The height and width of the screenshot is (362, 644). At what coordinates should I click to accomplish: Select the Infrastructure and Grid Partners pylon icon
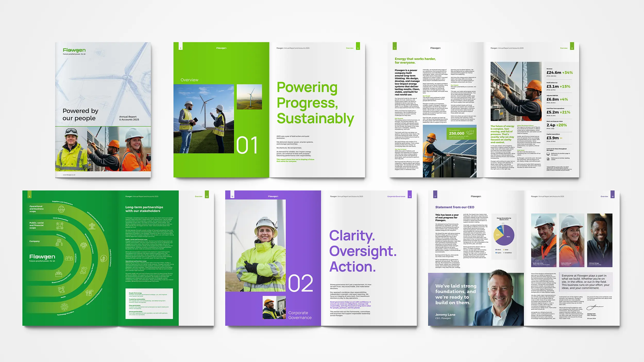point(92,226)
